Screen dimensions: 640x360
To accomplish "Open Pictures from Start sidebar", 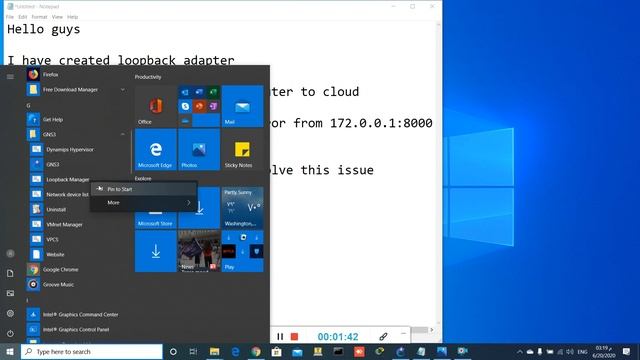I will (10, 293).
